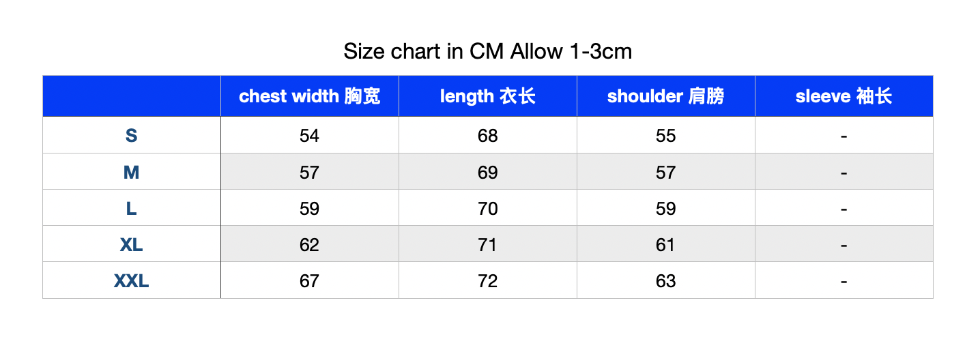Viewport: 980px width, 337px height.
Task: Select the length cell showing 69
Action: click(x=488, y=172)
